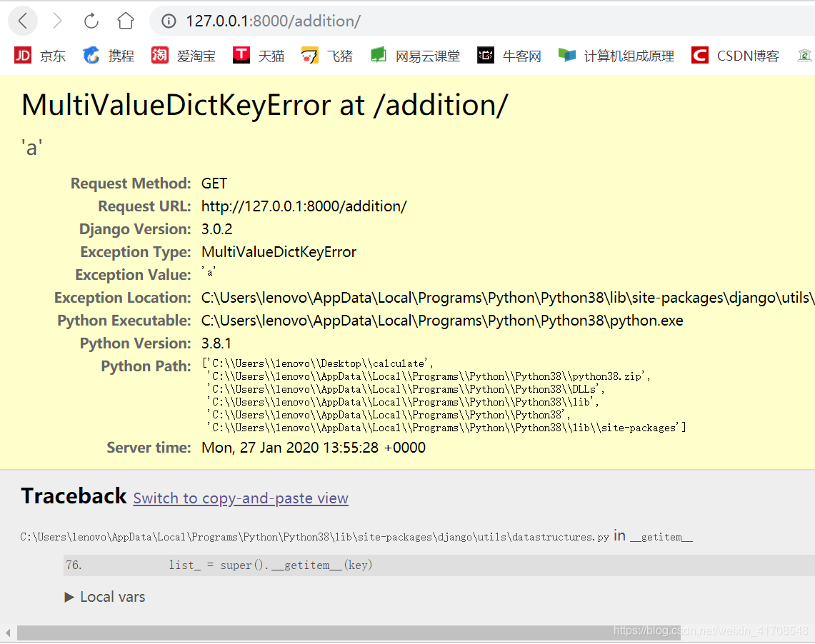Open the 飞猪 bookmark icon

(309, 54)
